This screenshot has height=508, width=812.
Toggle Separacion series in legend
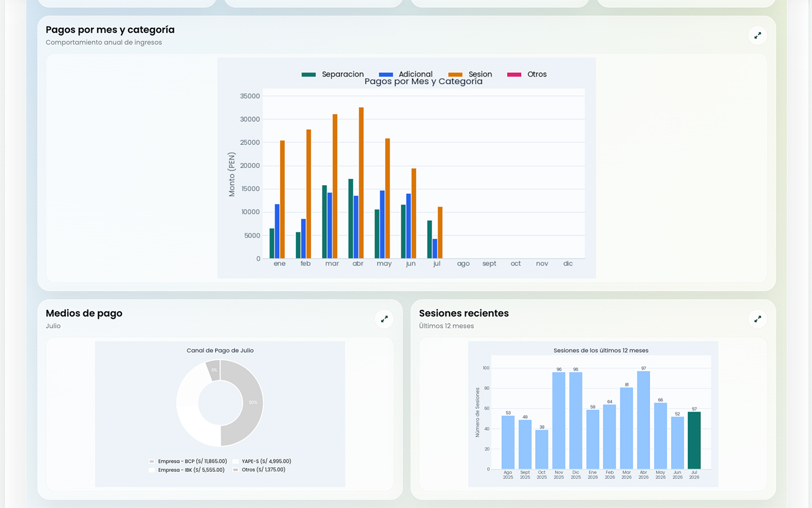(x=333, y=74)
